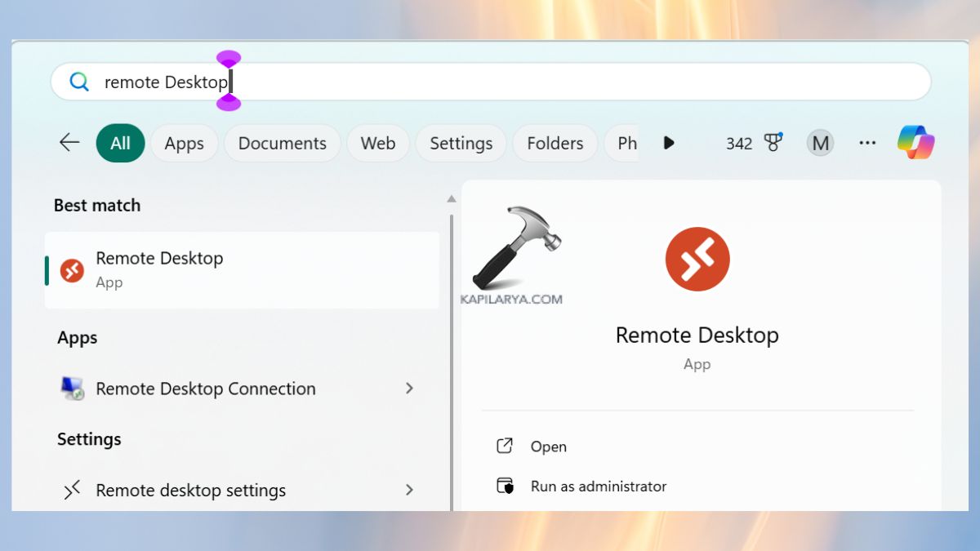The height and width of the screenshot is (551, 980).
Task: Select the Settings filter tab
Action: pyautogui.click(x=461, y=143)
